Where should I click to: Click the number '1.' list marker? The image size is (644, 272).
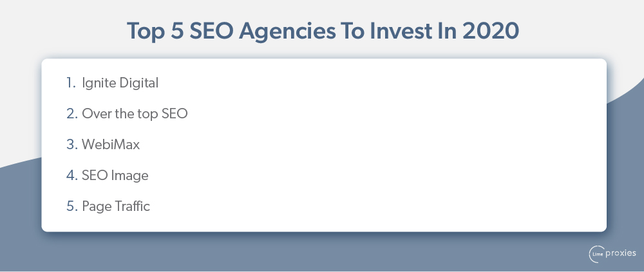coord(71,84)
